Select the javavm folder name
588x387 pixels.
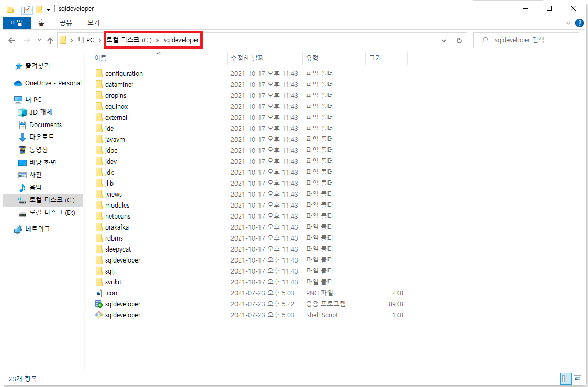click(x=115, y=140)
